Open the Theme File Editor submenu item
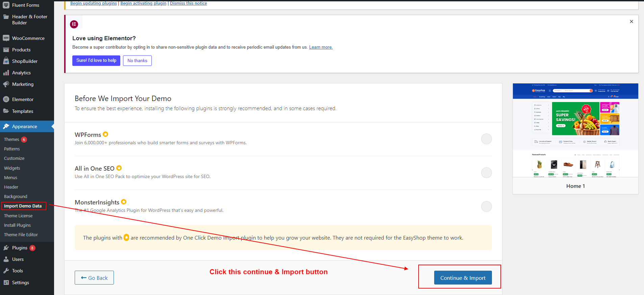The height and width of the screenshot is (295, 644). tap(21, 235)
